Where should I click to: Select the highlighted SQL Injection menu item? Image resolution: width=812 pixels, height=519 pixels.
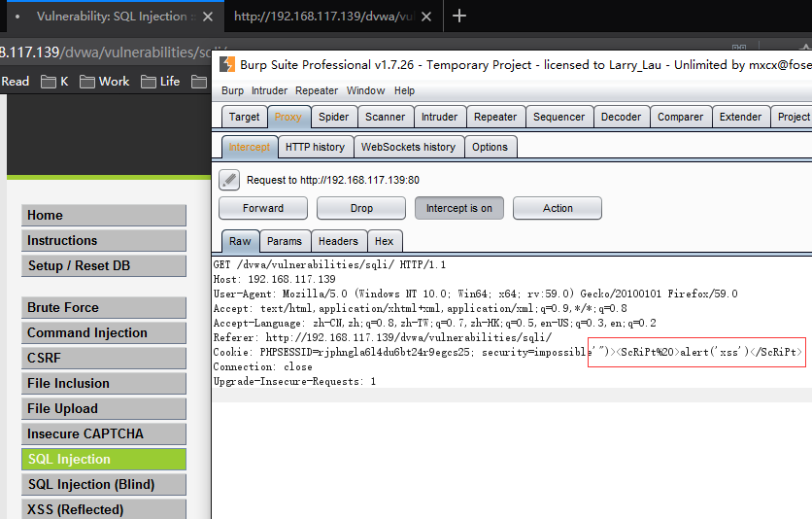pyautogui.click(x=104, y=460)
